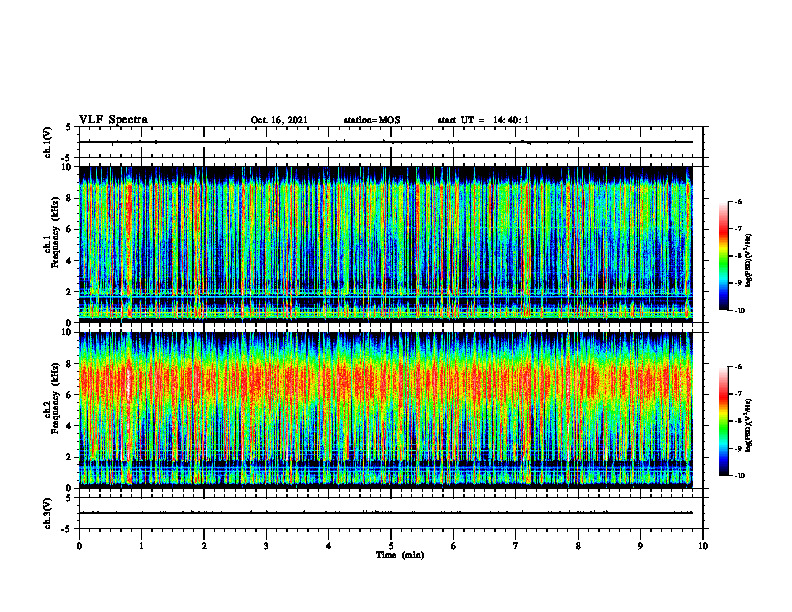
Task: Click the "8" kHz tick on the ch.2 frequency axis
Action: 69,364
